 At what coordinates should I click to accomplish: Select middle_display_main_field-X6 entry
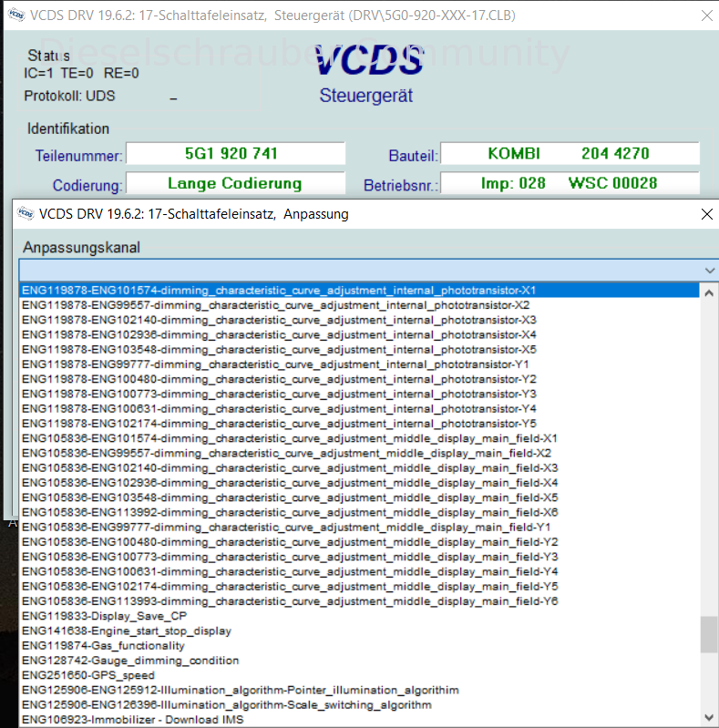pos(359,513)
